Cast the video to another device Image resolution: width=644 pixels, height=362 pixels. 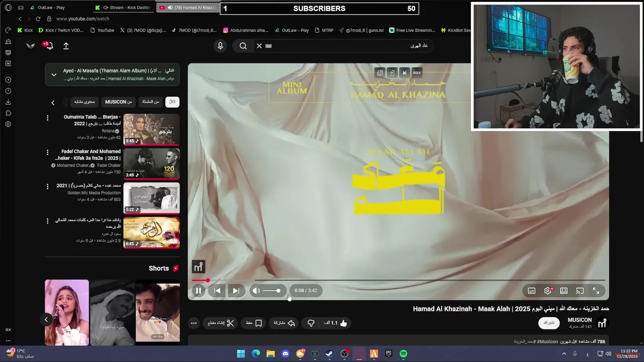pyautogui.click(x=580, y=291)
